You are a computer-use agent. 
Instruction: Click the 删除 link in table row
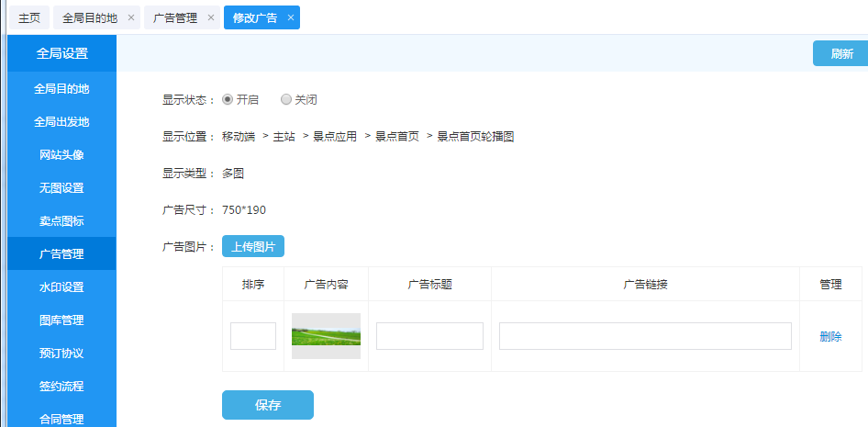[830, 337]
